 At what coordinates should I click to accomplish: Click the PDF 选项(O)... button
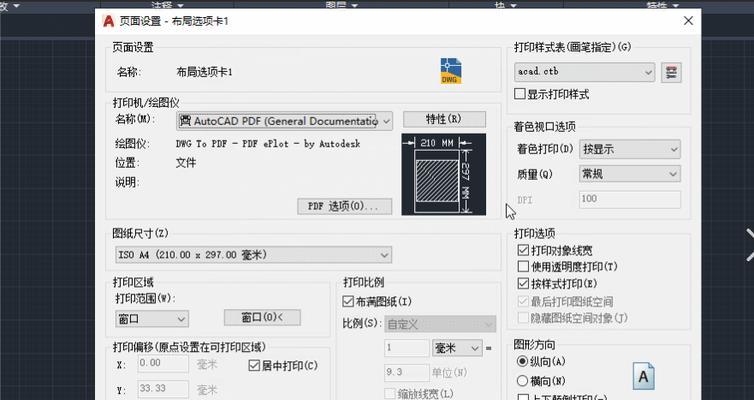pyautogui.click(x=344, y=206)
